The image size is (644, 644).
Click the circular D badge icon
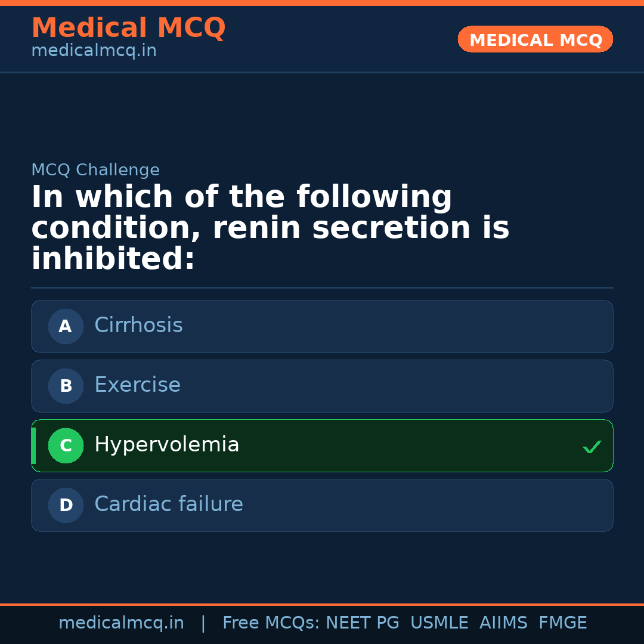66,505
